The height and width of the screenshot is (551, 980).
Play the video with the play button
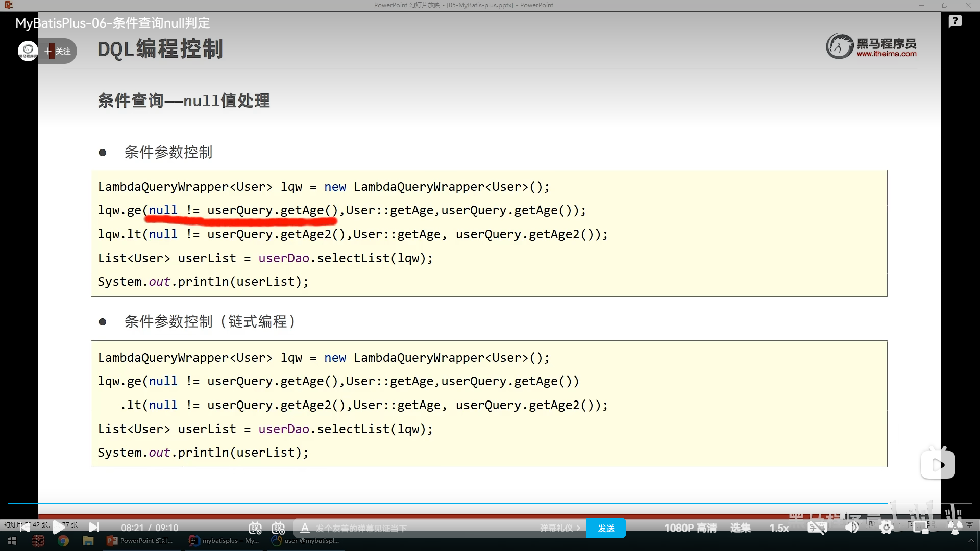pyautogui.click(x=58, y=527)
